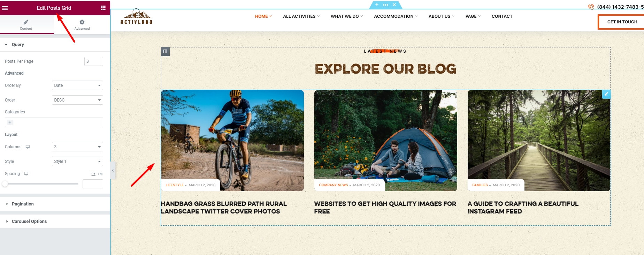
Task: Click the section drag handle dots
Action: coord(385,5)
